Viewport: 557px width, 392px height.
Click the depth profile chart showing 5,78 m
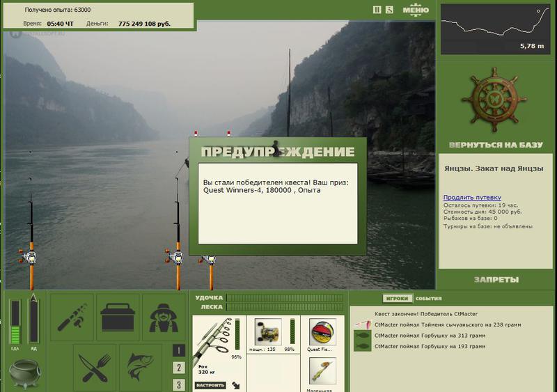495,29
